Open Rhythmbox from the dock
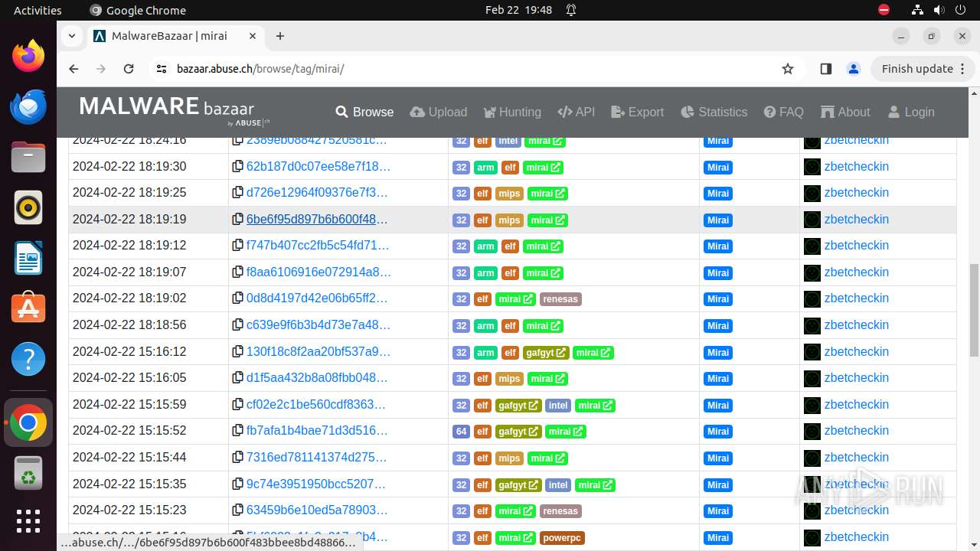This screenshot has height=551, width=980. click(x=28, y=207)
